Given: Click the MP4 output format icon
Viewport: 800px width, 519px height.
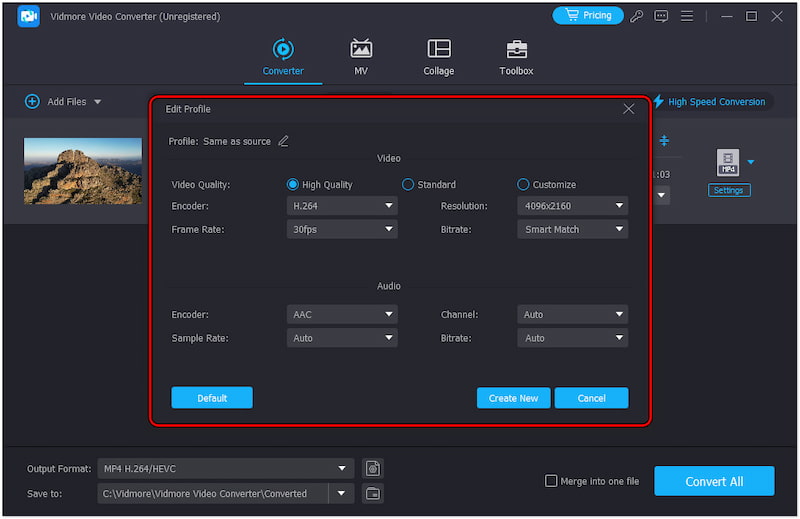Looking at the screenshot, I should (x=728, y=163).
